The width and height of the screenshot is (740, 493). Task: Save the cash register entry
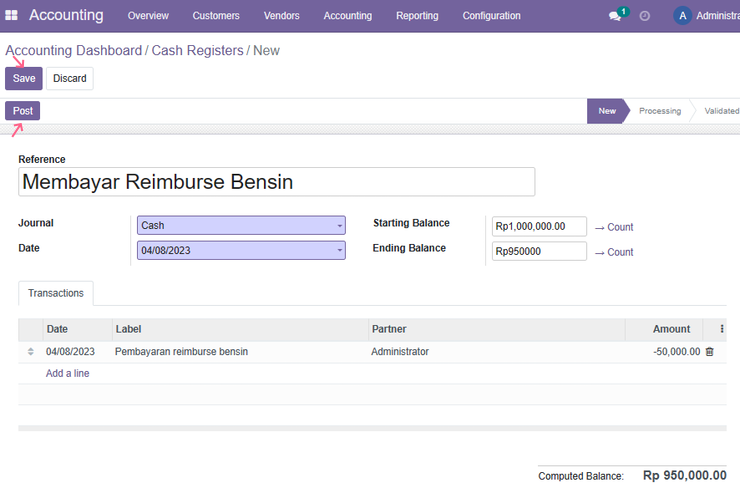click(24, 78)
